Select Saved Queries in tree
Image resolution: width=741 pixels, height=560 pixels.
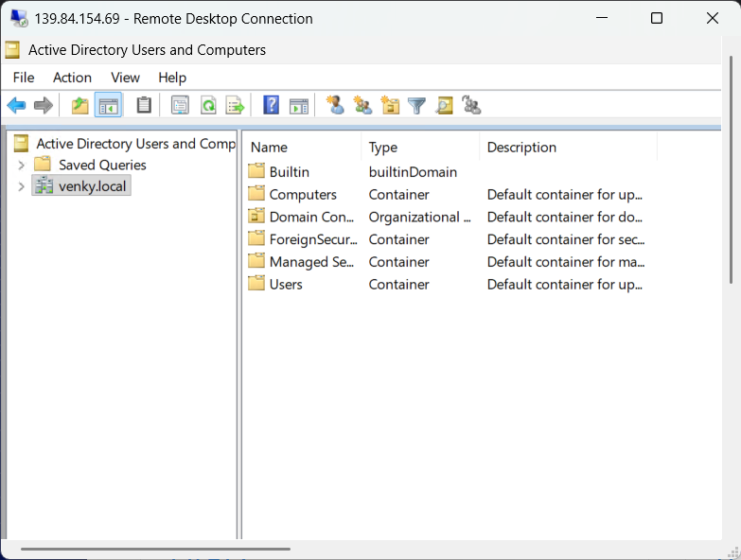click(x=102, y=165)
